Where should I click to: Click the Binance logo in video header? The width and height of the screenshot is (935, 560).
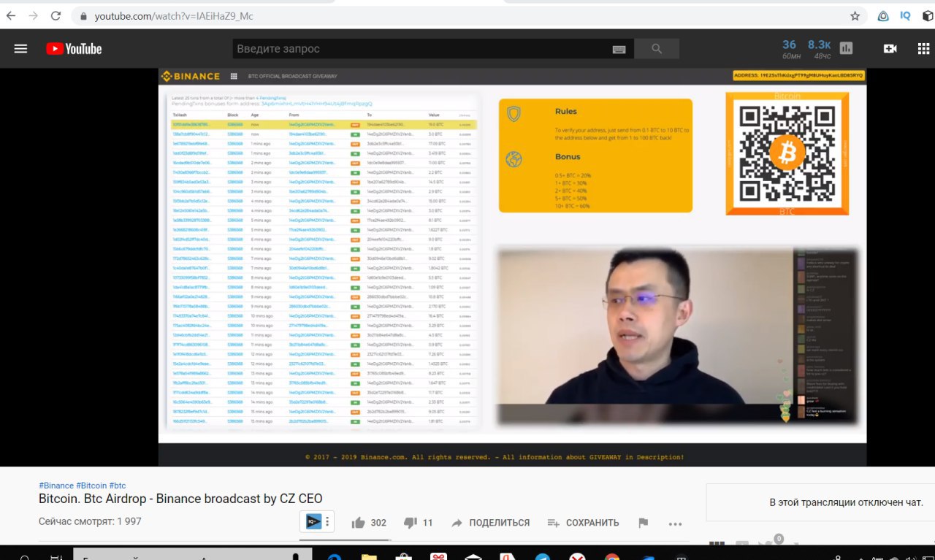click(x=191, y=76)
